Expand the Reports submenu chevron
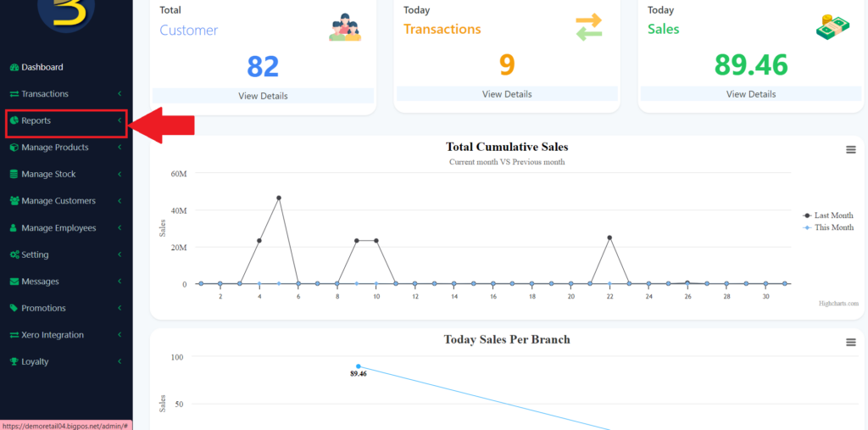Image resolution: width=868 pixels, height=430 pixels. [x=120, y=121]
